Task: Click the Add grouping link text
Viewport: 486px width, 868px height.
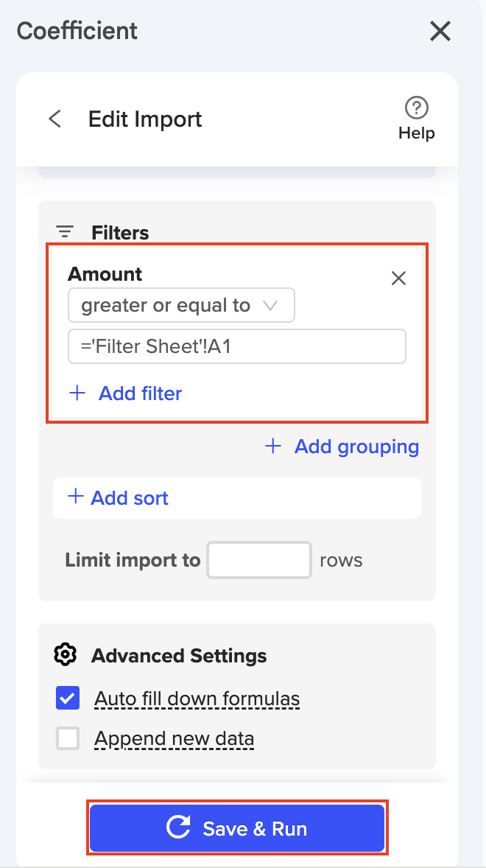Action: pyautogui.click(x=356, y=447)
